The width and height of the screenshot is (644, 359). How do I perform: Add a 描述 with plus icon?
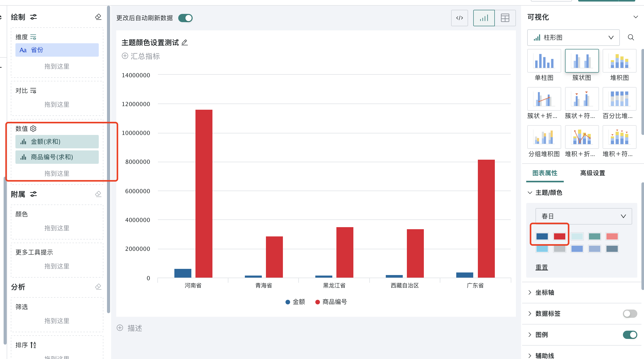(x=120, y=328)
